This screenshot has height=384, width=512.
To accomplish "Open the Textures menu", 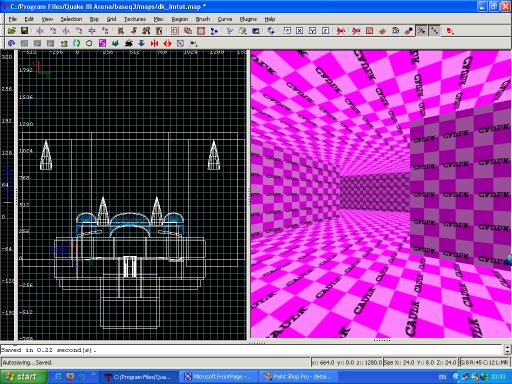I will point(135,19).
